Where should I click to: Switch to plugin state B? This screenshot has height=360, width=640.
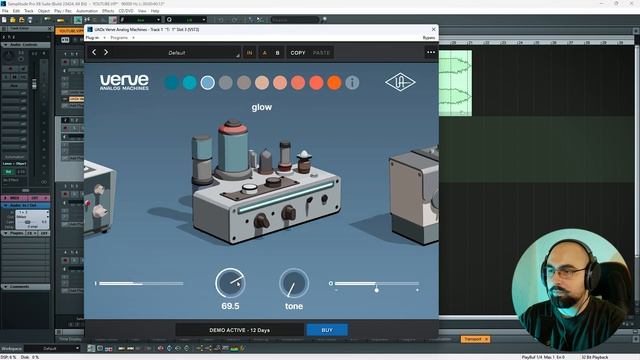(x=278, y=53)
